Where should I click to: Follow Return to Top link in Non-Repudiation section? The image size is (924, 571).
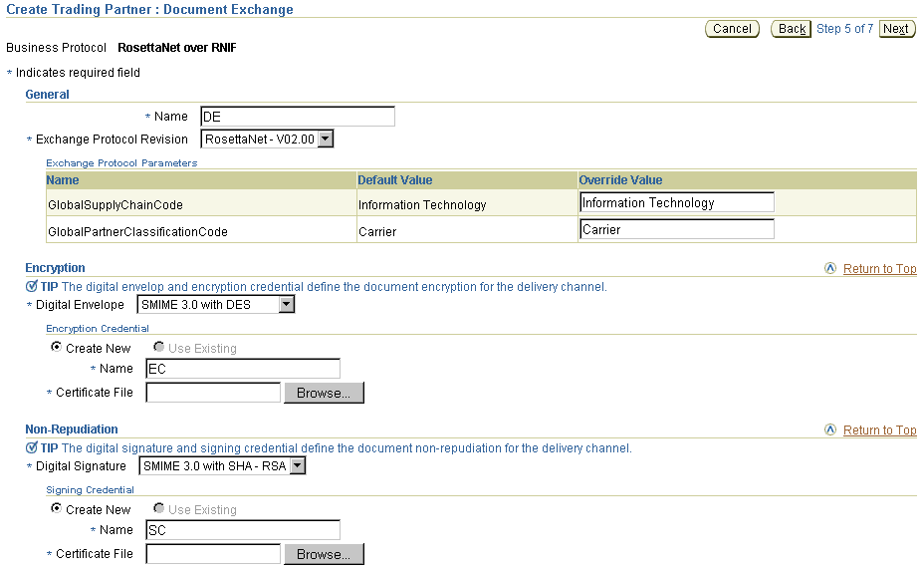[x=880, y=430]
